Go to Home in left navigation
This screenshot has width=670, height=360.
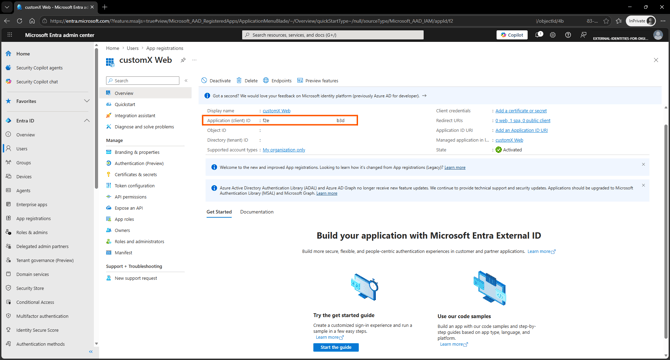point(23,54)
